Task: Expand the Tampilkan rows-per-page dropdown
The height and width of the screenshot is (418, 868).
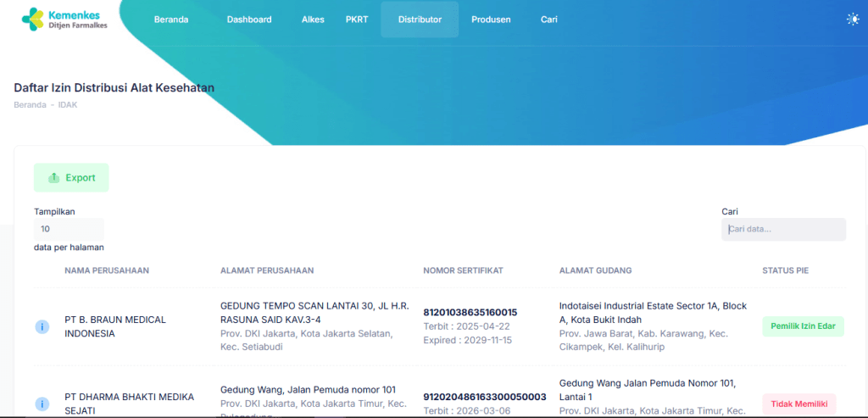Action: (69, 229)
